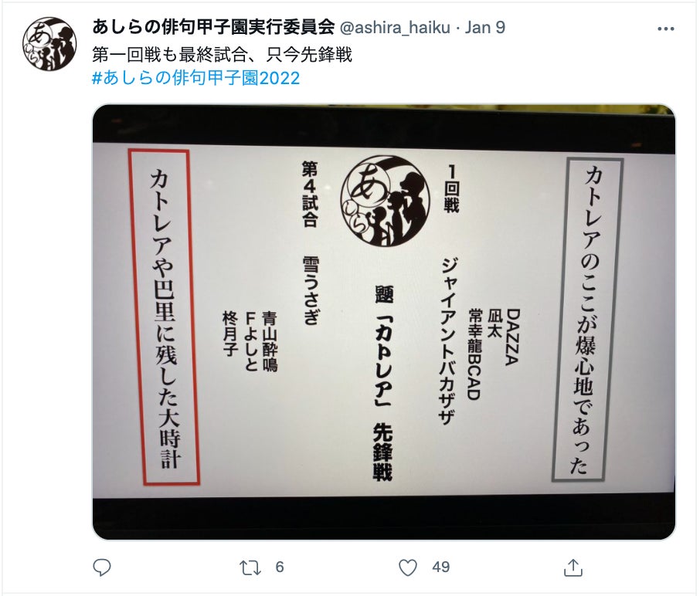Click the reply speech bubble icon
This screenshot has height=596, width=700.
pos(102,567)
